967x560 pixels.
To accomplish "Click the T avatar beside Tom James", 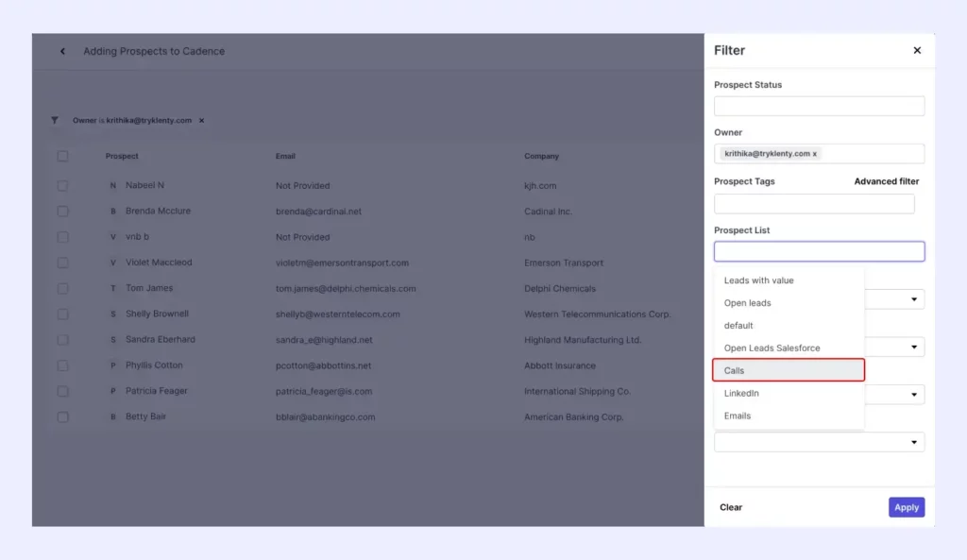I will point(113,288).
